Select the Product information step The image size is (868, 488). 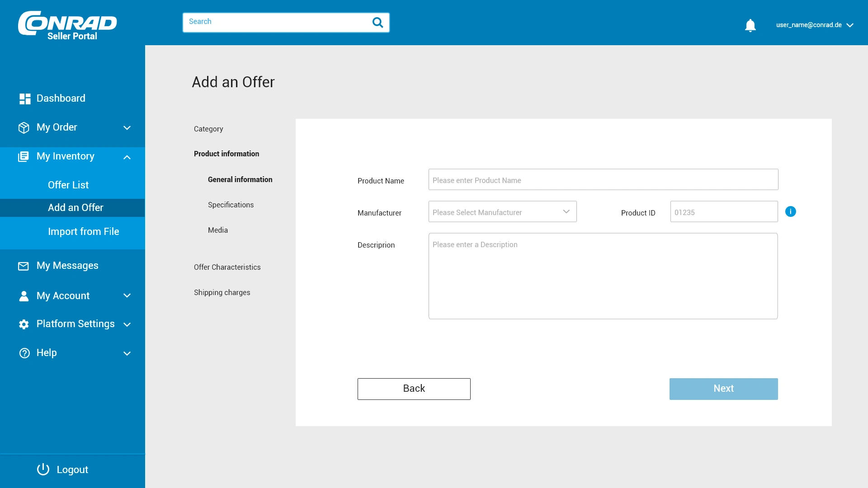(x=226, y=154)
